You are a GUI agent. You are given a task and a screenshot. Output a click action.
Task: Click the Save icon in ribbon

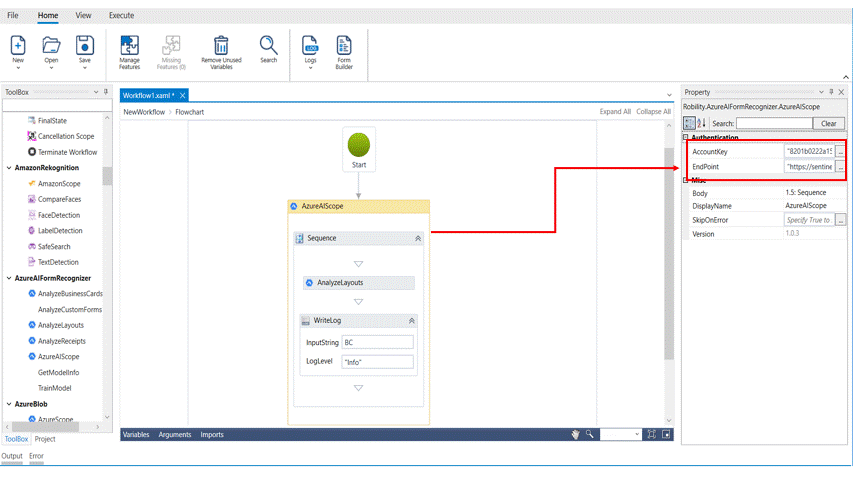click(85, 45)
